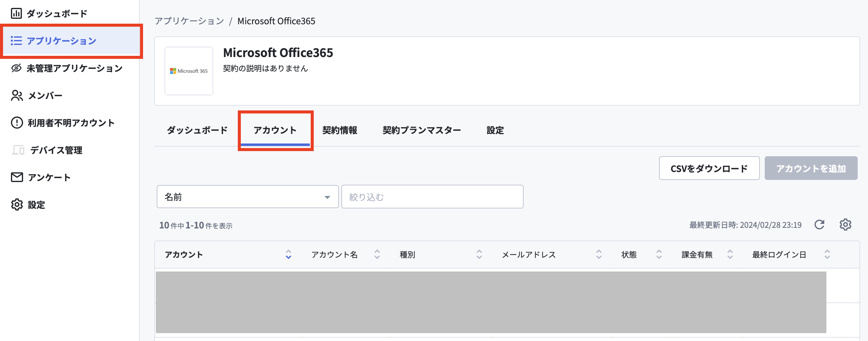868x341 pixels.
Task: Open 未管理アプリケーション in sidebar
Action: click(x=74, y=68)
